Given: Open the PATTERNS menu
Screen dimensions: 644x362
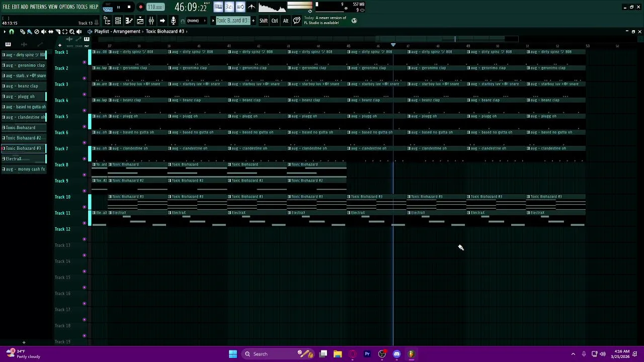Looking at the screenshot, I should point(38,7).
